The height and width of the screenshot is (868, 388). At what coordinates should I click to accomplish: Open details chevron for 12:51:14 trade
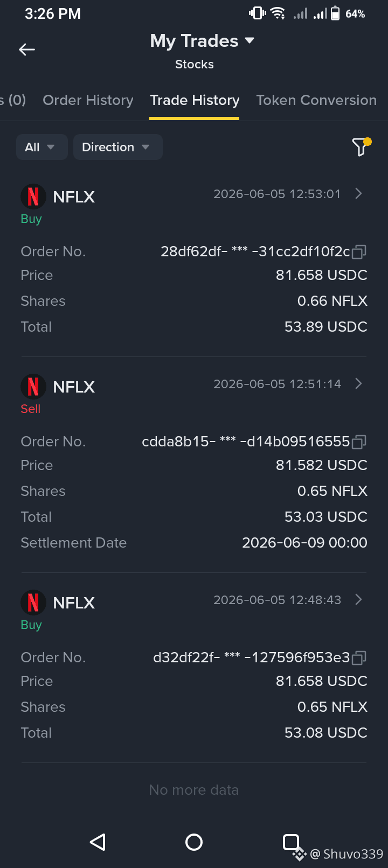click(x=359, y=383)
